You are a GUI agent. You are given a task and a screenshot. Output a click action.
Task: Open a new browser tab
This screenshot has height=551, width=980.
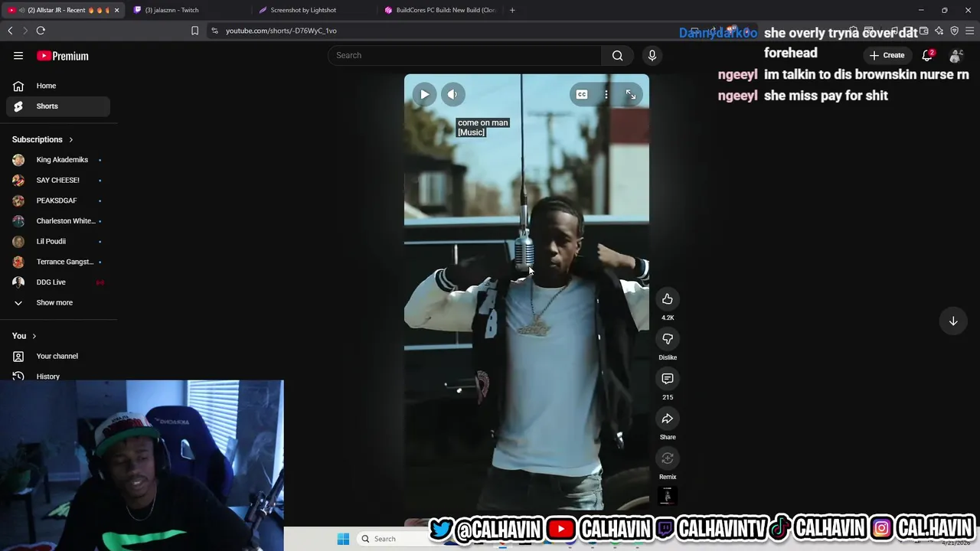coord(512,10)
